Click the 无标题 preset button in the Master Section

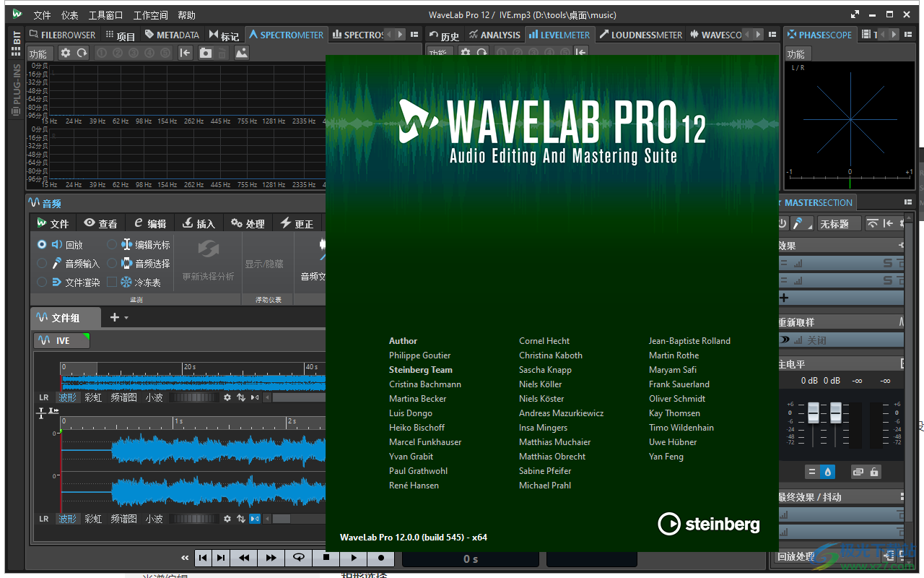[x=840, y=223]
